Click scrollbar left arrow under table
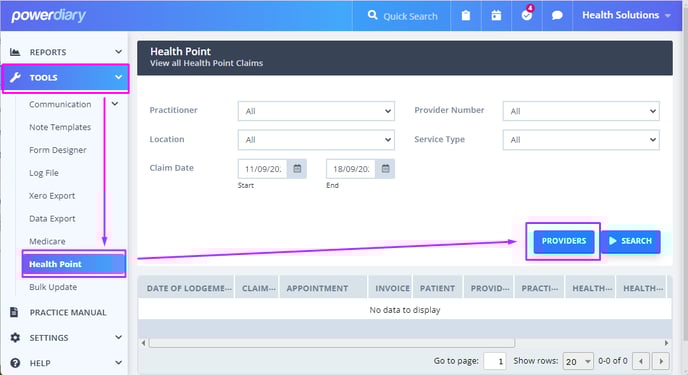The height and width of the screenshot is (375, 688). click(x=143, y=343)
